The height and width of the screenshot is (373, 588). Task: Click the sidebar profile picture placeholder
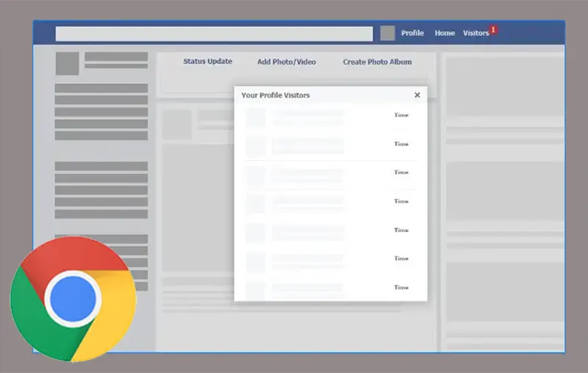coord(67,63)
